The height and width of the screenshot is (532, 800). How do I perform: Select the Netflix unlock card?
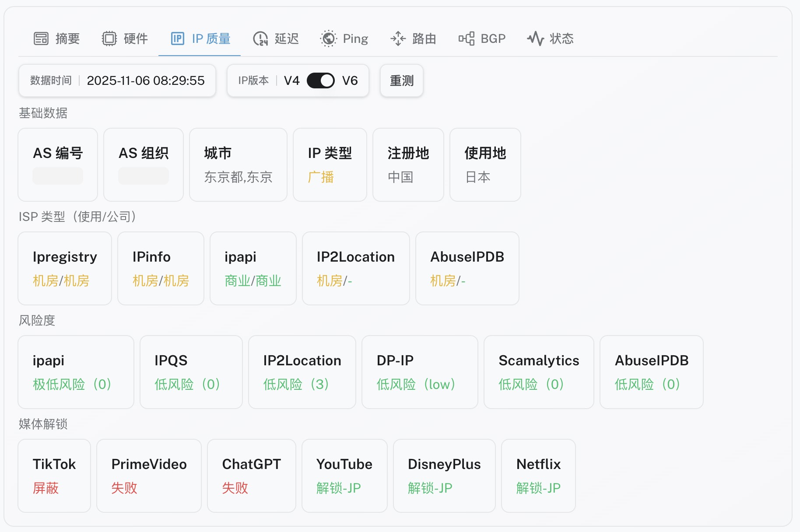coord(538,475)
